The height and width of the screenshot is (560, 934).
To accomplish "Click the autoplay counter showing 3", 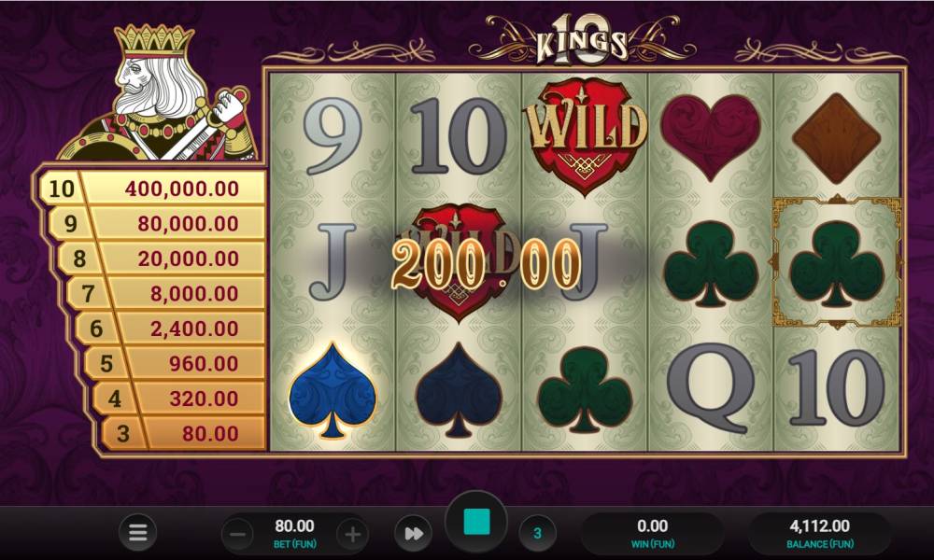I will (x=537, y=533).
